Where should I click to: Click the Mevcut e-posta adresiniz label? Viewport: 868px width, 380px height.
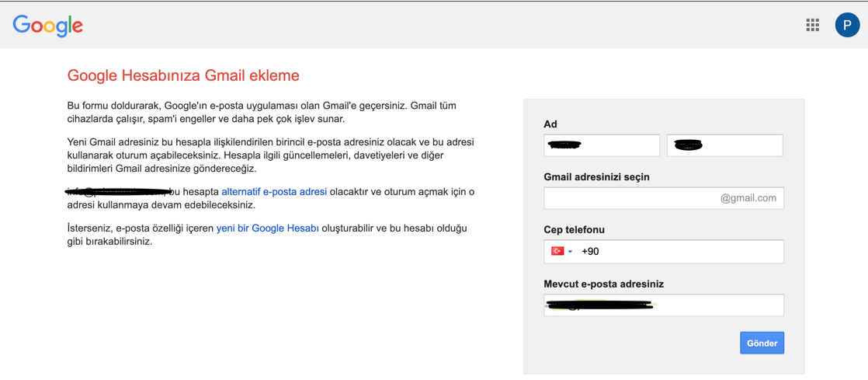[604, 284]
